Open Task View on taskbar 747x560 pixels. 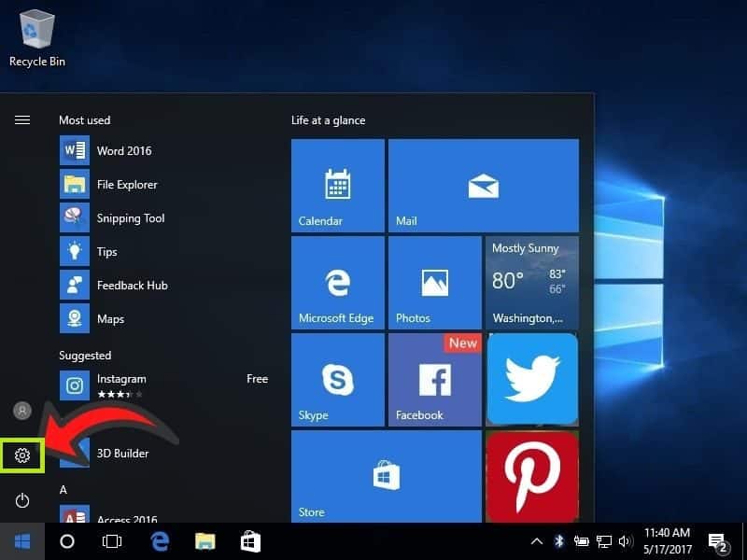(x=112, y=541)
